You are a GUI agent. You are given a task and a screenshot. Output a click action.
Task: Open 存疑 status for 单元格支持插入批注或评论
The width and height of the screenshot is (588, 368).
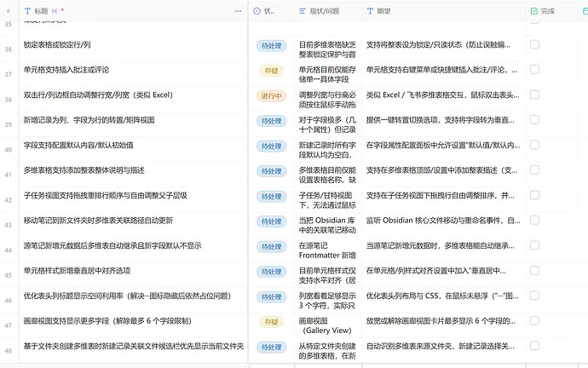point(272,71)
